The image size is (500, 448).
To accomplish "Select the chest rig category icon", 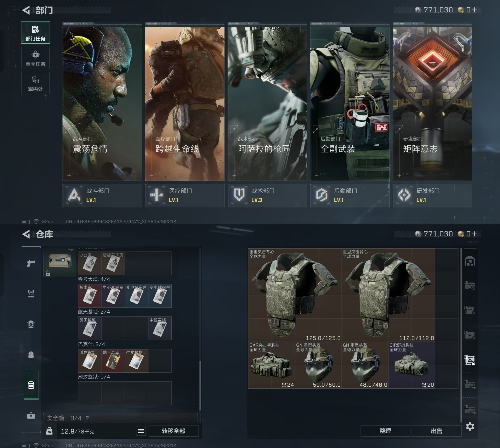I will coord(31,294).
